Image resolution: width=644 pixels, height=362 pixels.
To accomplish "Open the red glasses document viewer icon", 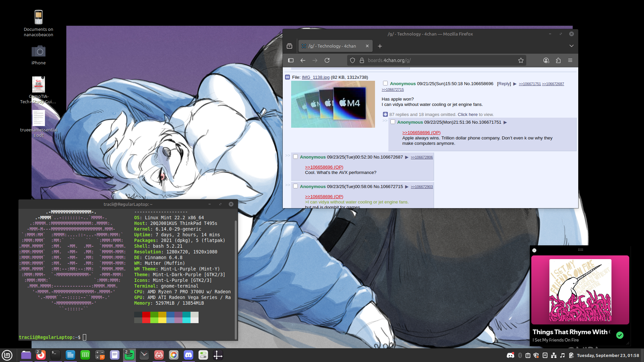I will [159, 355].
